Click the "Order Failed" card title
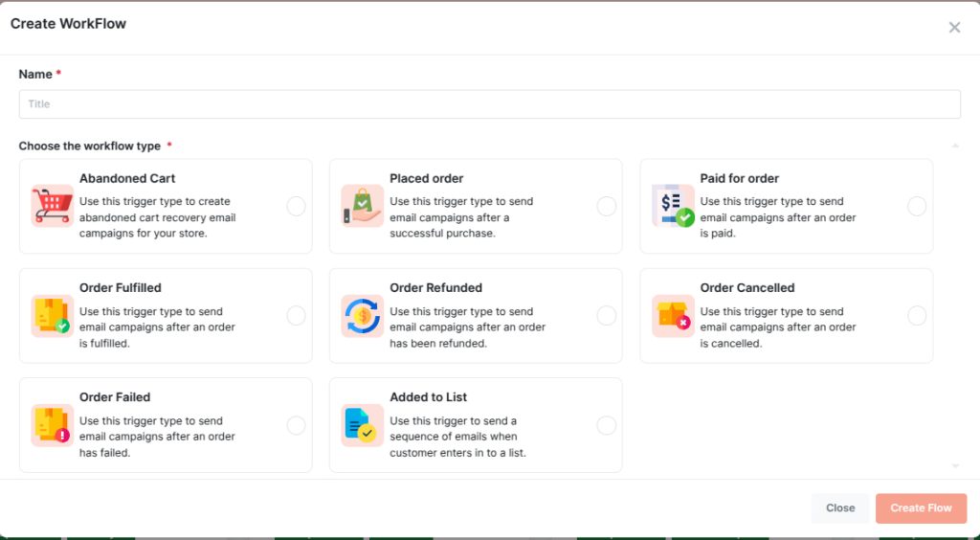Screen dimensions: 980x540 point(115,397)
